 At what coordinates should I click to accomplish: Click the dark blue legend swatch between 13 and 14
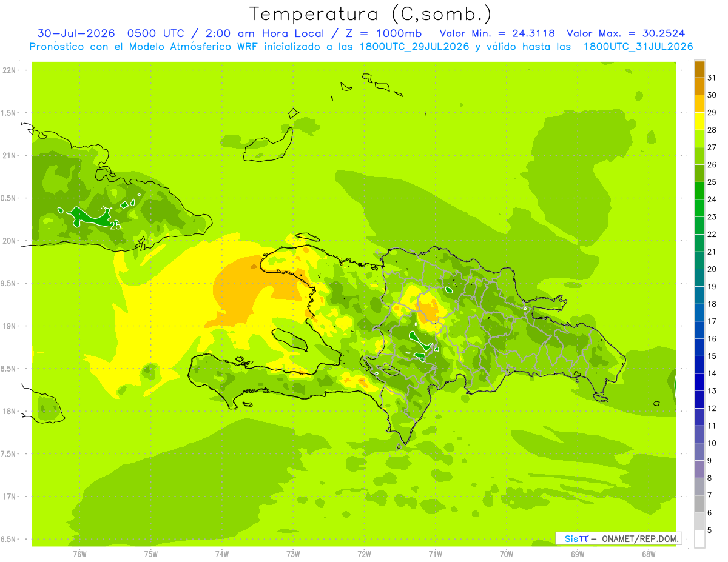tap(699, 382)
